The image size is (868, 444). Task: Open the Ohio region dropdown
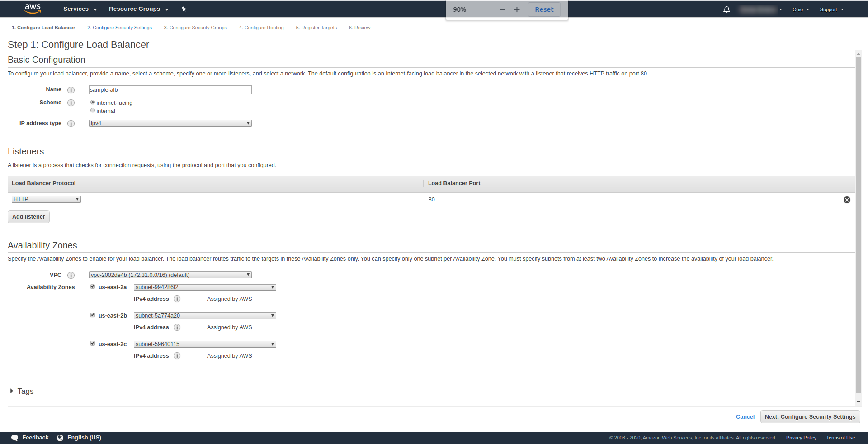pos(801,9)
